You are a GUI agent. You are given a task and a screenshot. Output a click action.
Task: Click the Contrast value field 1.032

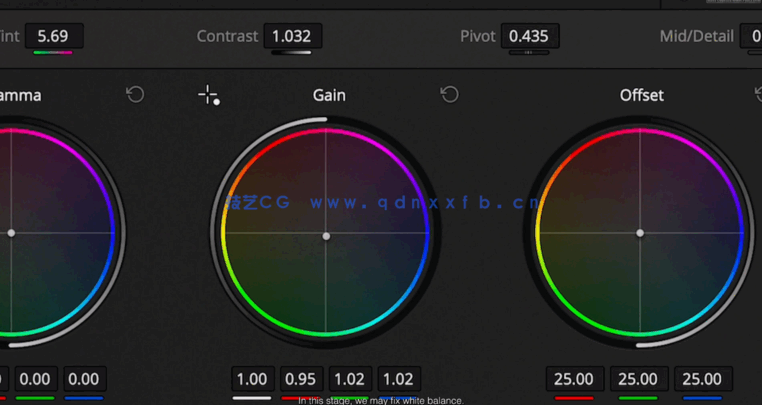tap(293, 36)
